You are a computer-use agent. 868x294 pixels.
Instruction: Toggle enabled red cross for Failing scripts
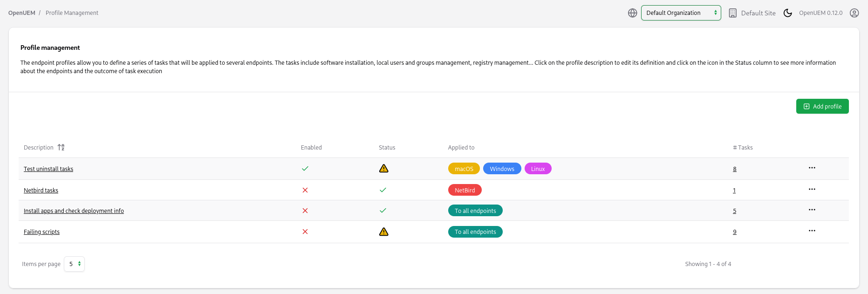pos(305,232)
